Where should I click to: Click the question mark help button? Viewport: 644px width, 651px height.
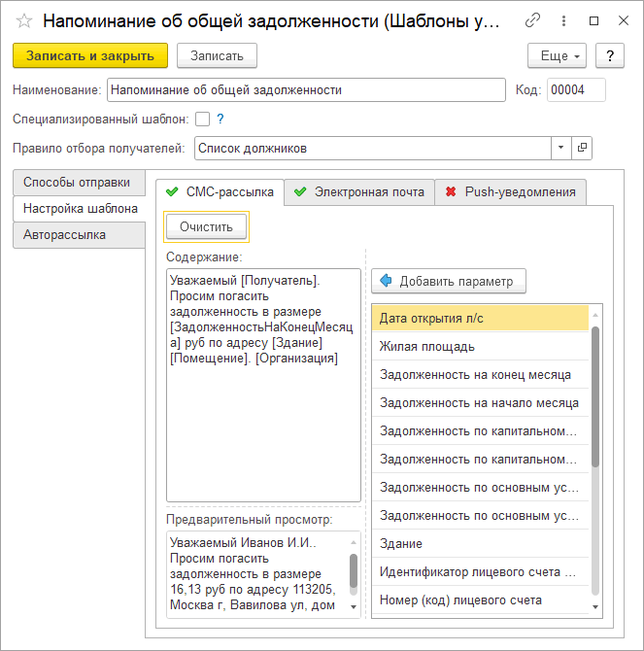(609, 55)
